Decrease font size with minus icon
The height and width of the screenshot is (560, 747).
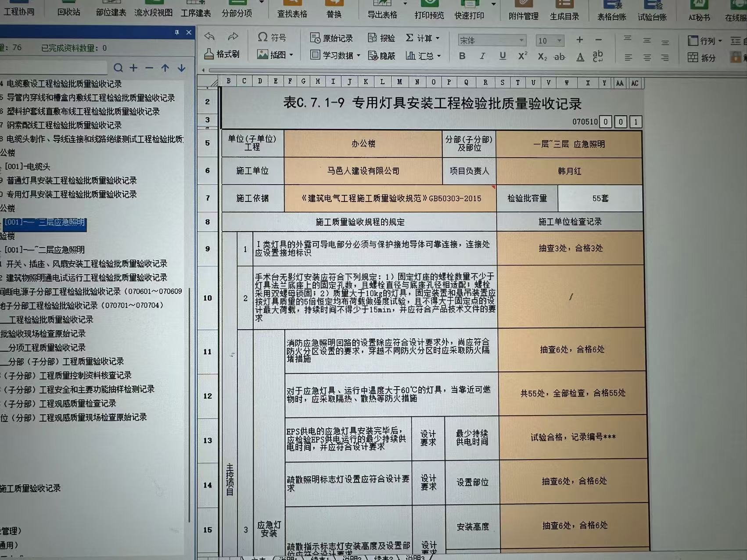coord(598,40)
